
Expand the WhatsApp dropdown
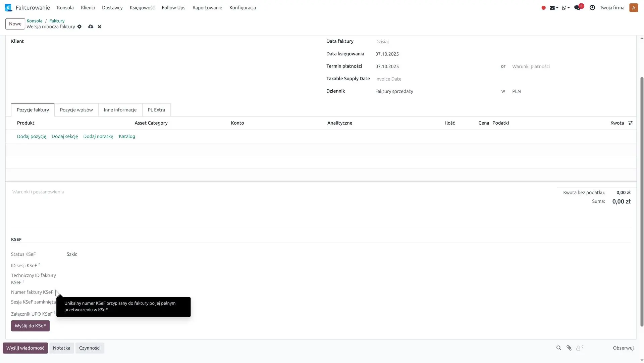click(x=566, y=8)
